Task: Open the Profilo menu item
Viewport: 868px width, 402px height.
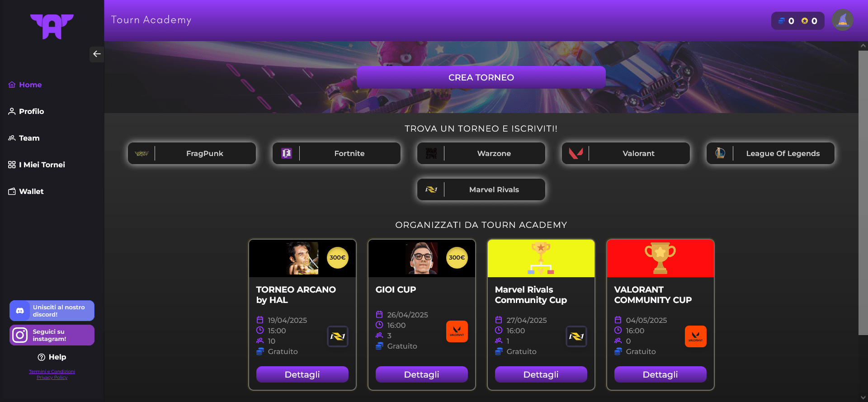Action: pos(26,111)
